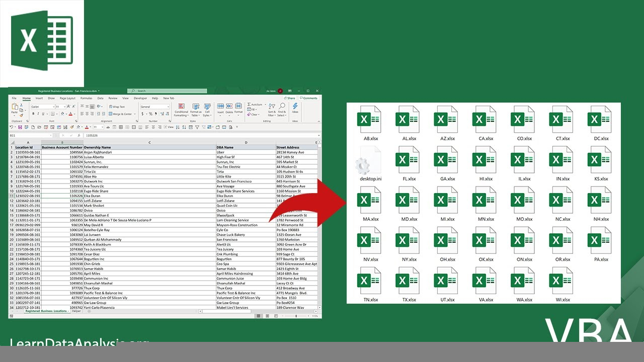This screenshot has height=362, width=644.
Task: Expand the Find & Select menu
Action: [x=282, y=110]
